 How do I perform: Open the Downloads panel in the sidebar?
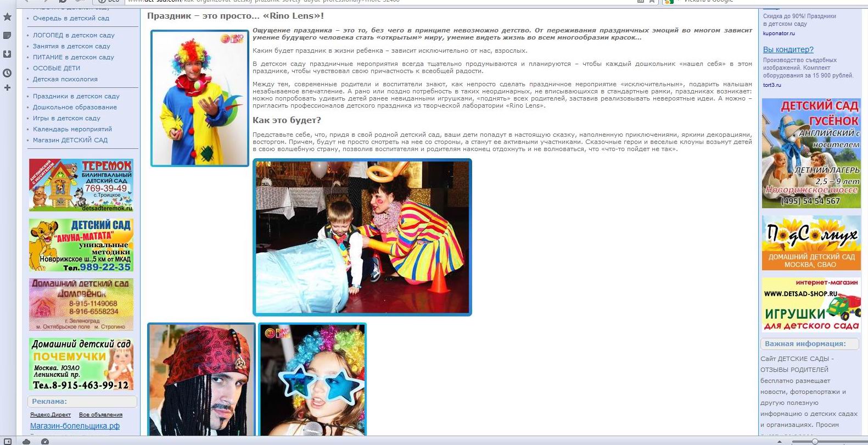(x=7, y=54)
